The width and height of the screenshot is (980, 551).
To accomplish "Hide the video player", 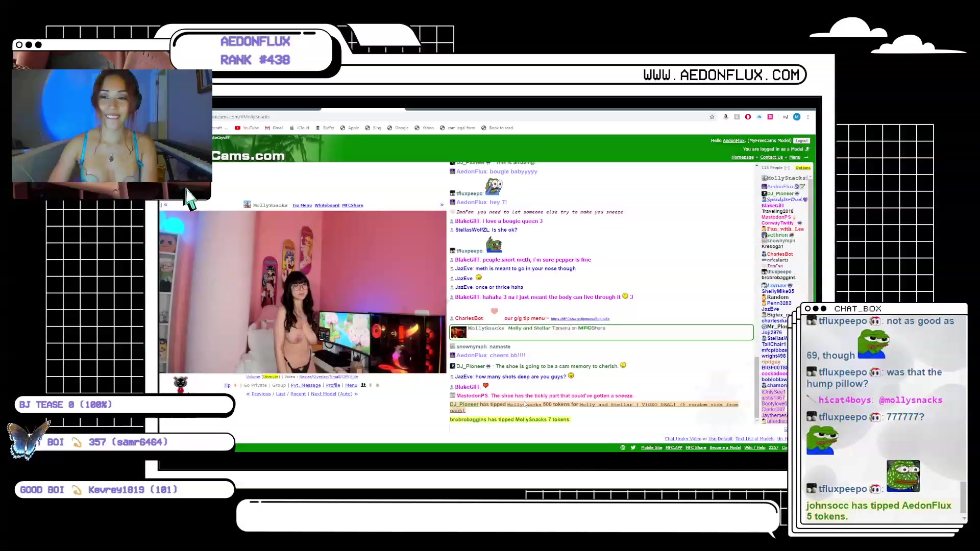I will [354, 377].
